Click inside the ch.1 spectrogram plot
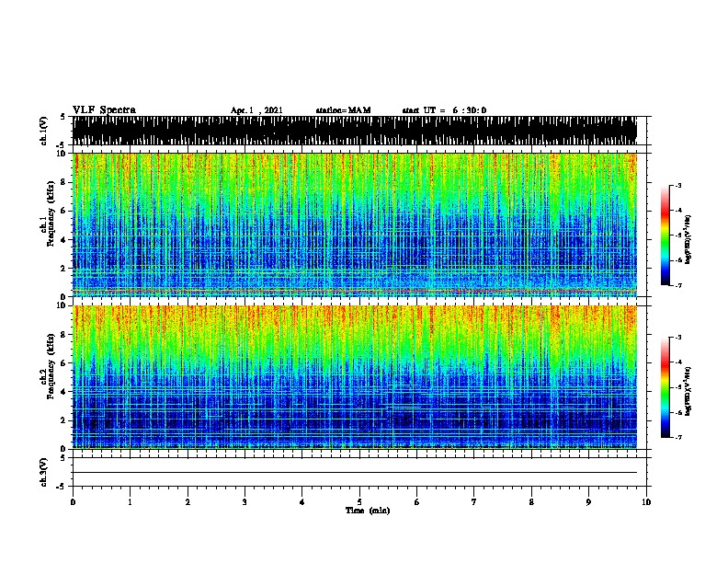Image resolution: width=728 pixels, height=563 pixels. click(x=354, y=224)
